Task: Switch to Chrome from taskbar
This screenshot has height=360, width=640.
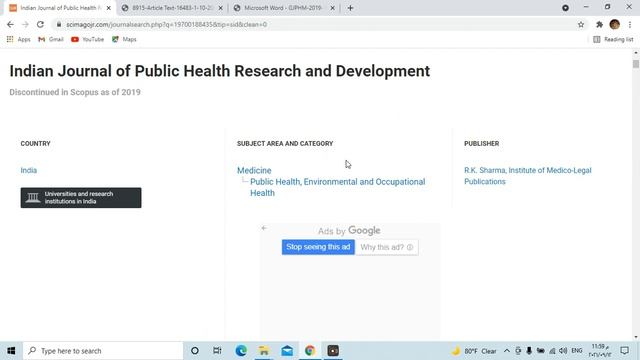Action: click(310, 351)
